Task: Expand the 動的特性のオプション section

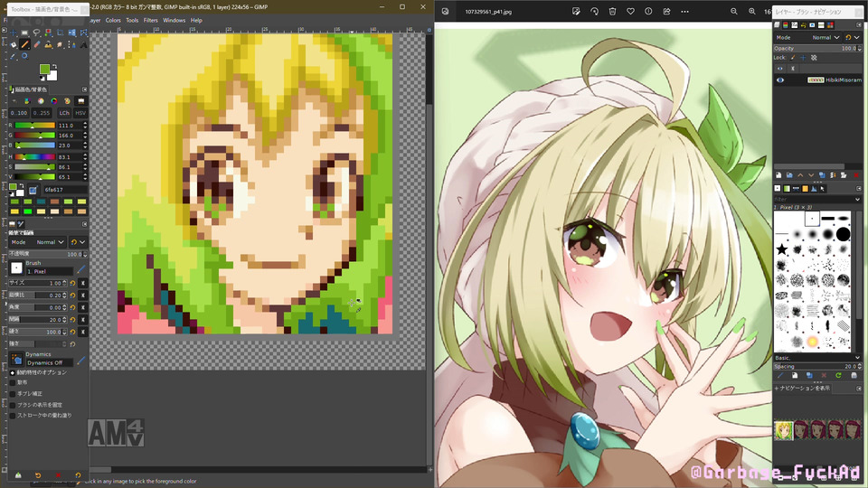Action: click(12, 372)
